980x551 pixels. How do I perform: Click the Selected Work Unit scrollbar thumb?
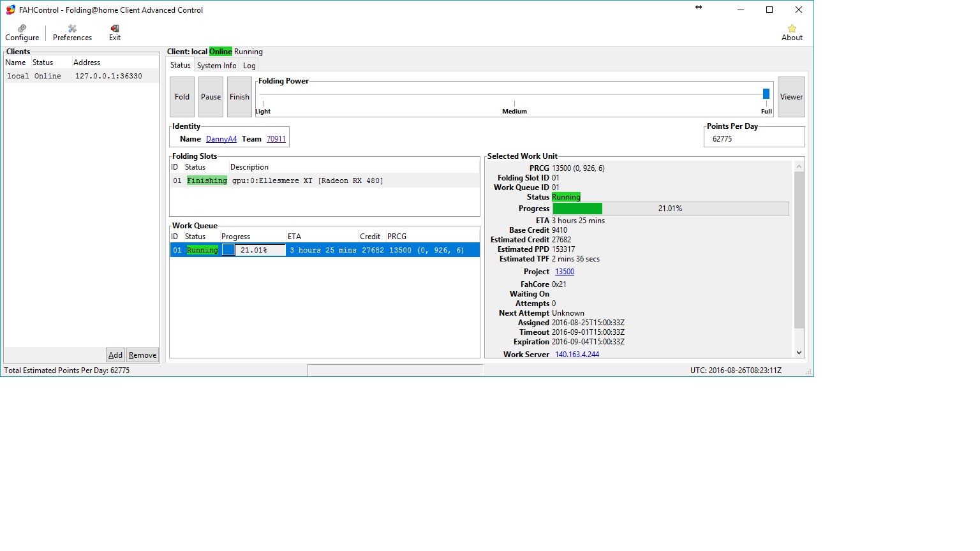point(799,250)
